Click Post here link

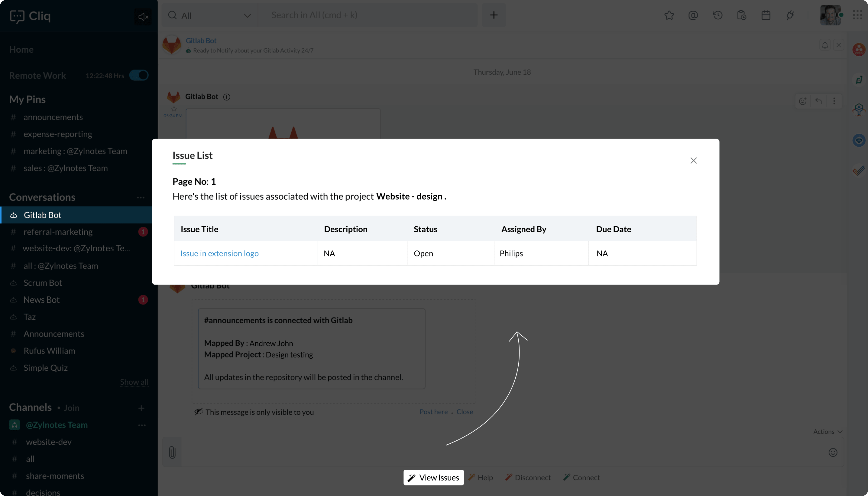click(x=433, y=412)
